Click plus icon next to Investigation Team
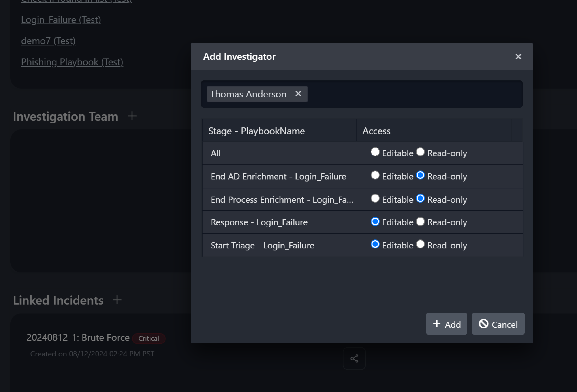Screen dimensions: 577x392 132,116
